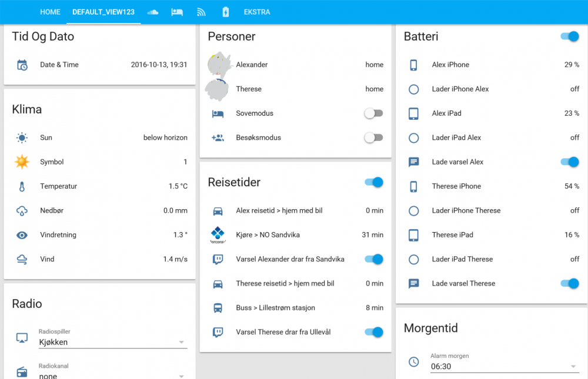Open the RSS feed icon tab
Image resolution: width=588 pixels, height=379 pixels.
pos(201,12)
